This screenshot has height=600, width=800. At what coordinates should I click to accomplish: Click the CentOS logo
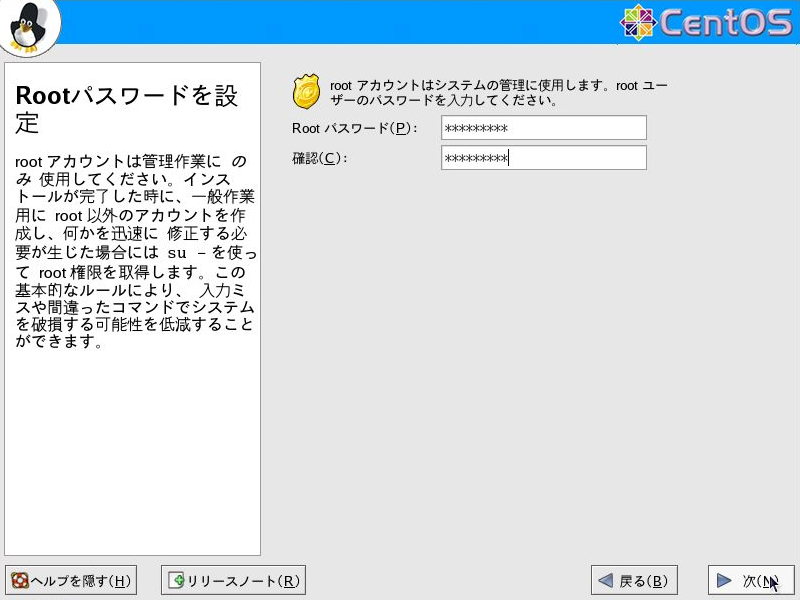706,21
